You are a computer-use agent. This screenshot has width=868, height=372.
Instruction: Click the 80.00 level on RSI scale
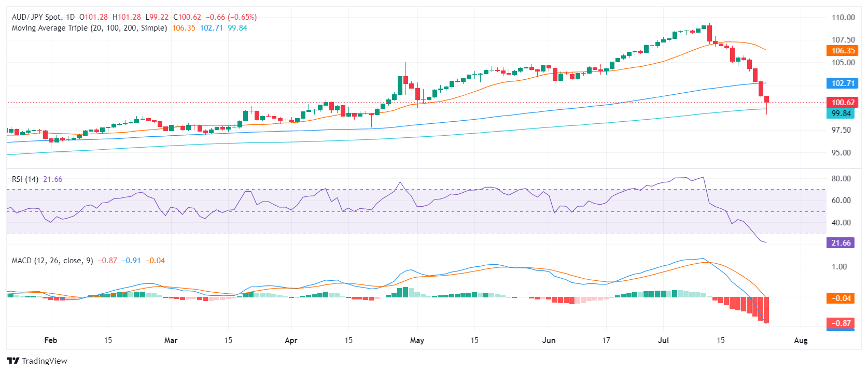841,179
